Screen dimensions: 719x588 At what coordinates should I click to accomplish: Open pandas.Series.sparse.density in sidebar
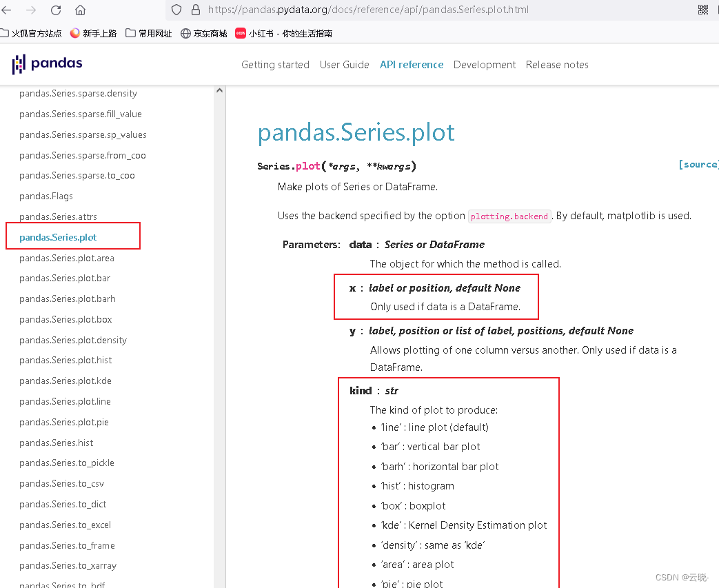coord(79,94)
